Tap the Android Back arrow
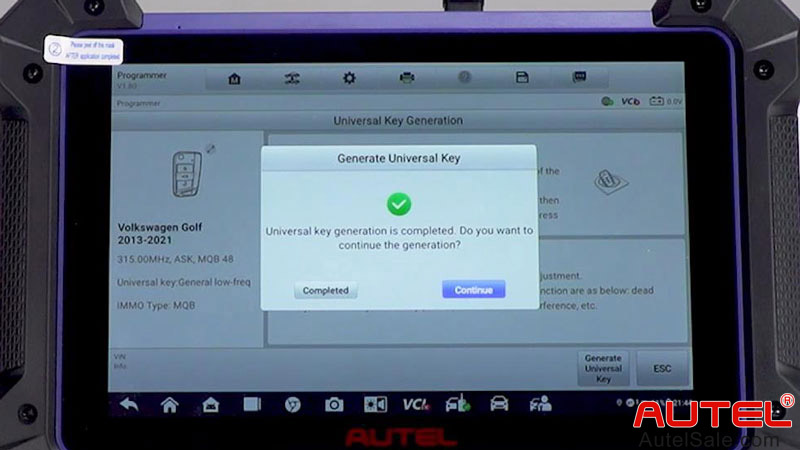The height and width of the screenshot is (450, 800). coord(129,405)
